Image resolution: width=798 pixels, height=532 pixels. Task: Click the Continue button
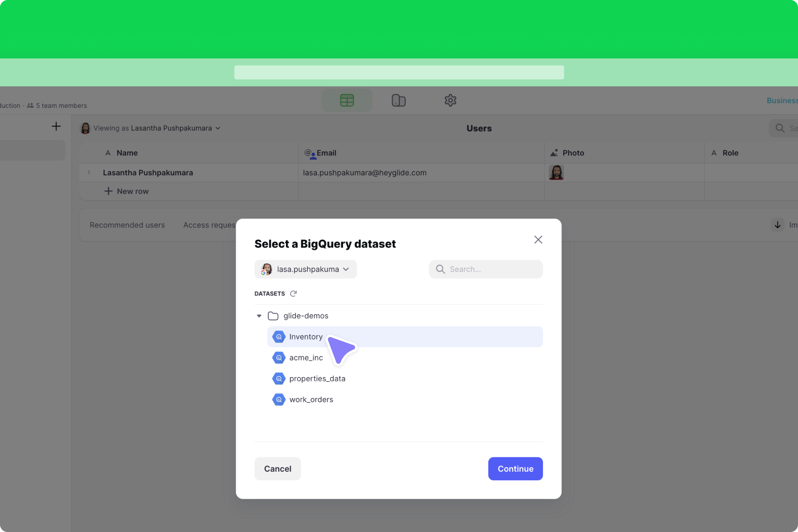515,468
